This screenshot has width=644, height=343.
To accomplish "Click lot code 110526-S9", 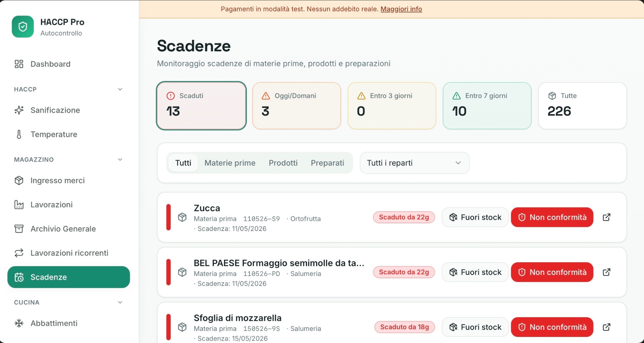I will (262, 219).
